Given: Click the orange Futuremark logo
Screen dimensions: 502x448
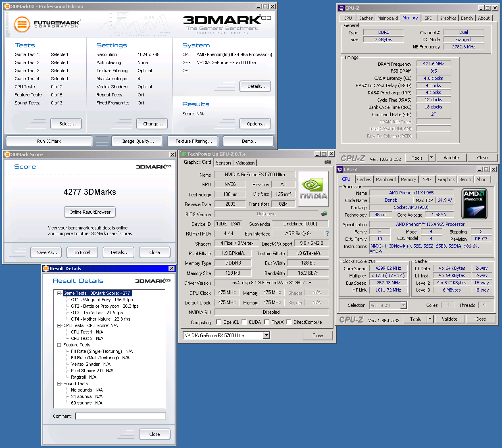Looking at the screenshot, I should 22,24.
